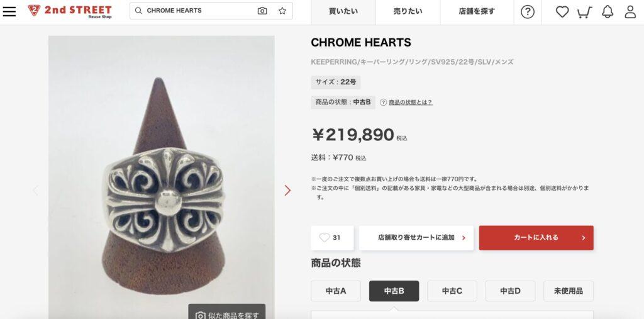The height and width of the screenshot is (319, 644).
Task: Select the 中古A condition option
Action: 336,291
